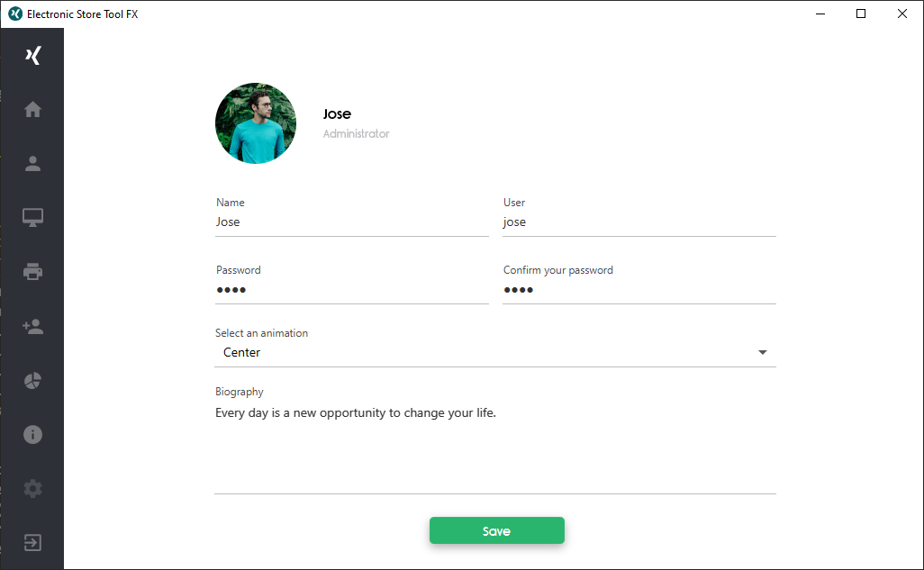
Task: Open the pie chart statistics icon
Action: point(32,381)
